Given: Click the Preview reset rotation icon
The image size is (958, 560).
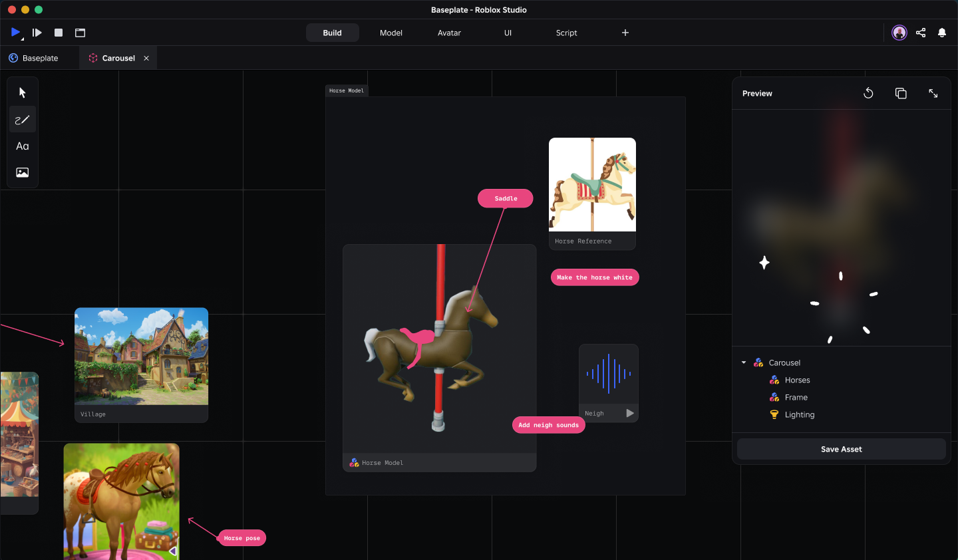Looking at the screenshot, I should point(868,93).
